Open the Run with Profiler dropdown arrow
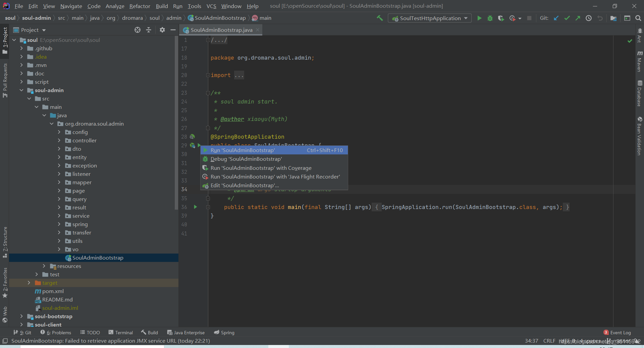Screen dimensions: 644x348 (x=520, y=18)
